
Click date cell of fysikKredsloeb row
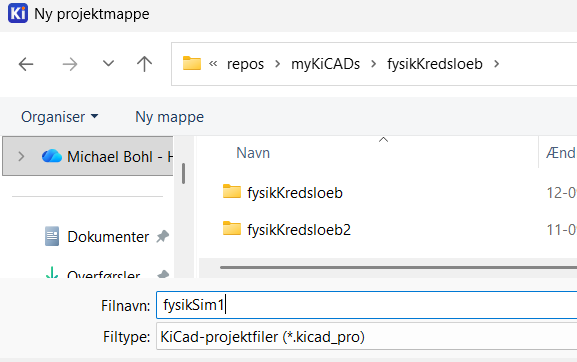pyautogui.click(x=562, y=193)
